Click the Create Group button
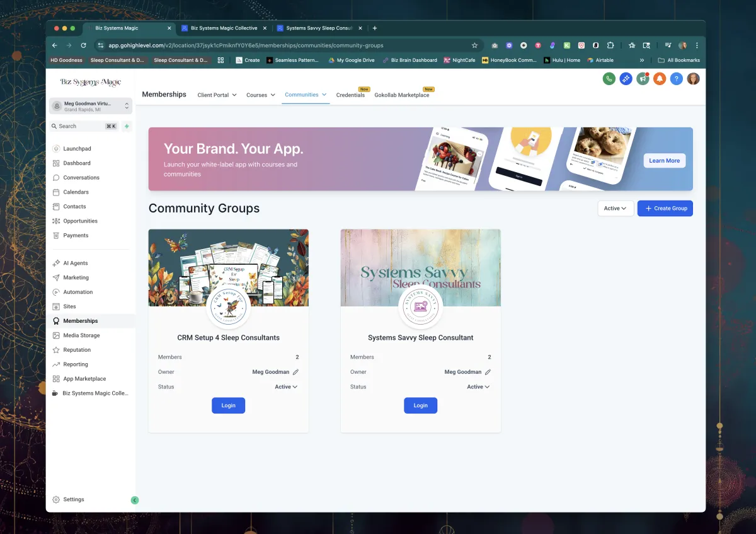 (665, 209)
